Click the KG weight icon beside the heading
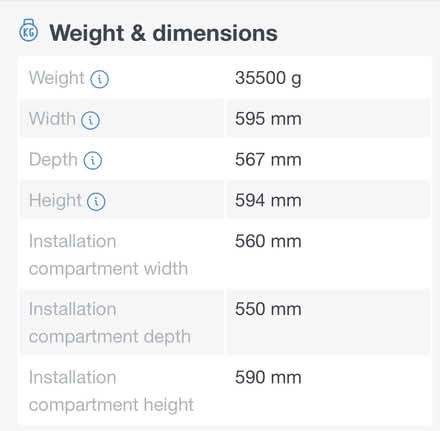Viewport: 440px width, 431px height. pyautogui.click(x=28, y=31)
